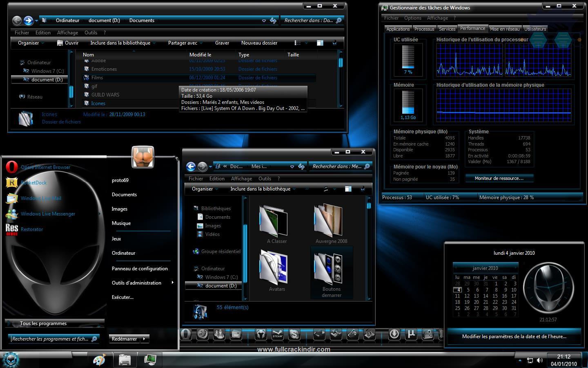
Task: Click Modifier les paramètres de la date
Action: coord(514,337)
